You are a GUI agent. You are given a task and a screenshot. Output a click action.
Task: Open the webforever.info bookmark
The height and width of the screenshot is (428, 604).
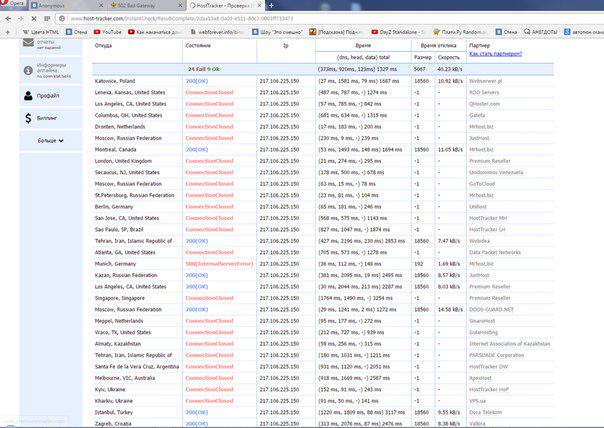tap(217, 32)
